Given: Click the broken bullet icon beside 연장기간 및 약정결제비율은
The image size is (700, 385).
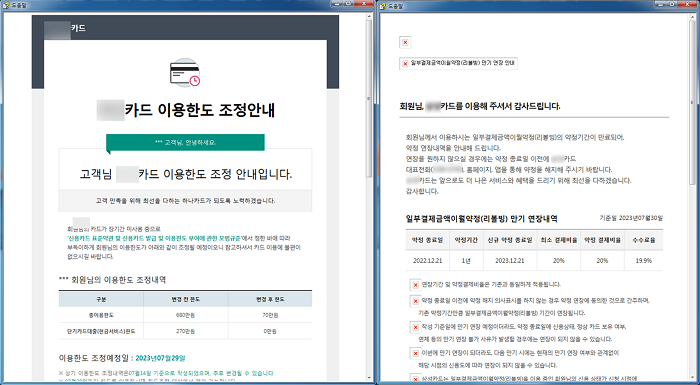Looking at the screenshot, I should click(415, 285).
